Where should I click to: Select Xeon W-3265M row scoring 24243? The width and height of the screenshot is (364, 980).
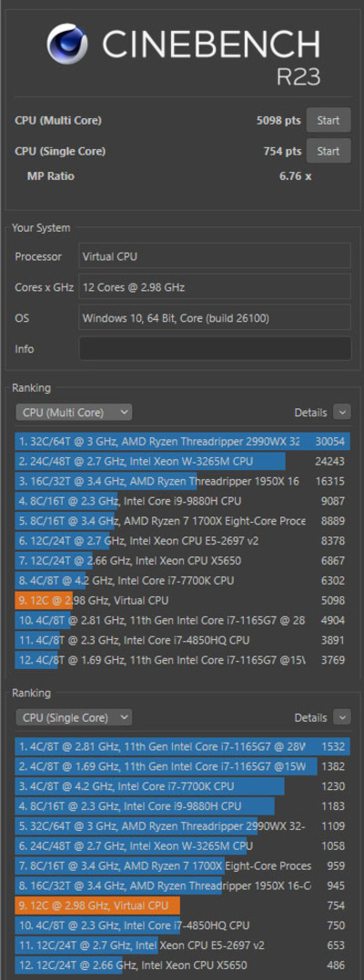182,461
